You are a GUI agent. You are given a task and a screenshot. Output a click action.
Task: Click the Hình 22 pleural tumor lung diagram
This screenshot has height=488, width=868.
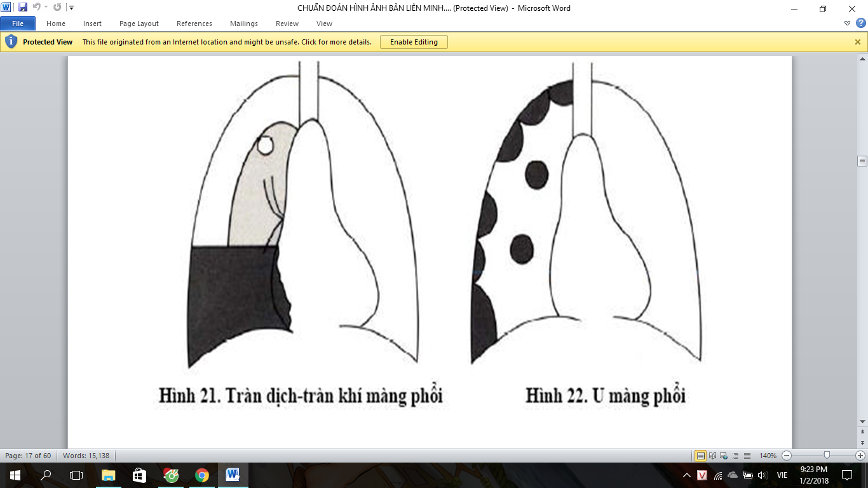tap(587, 213)
